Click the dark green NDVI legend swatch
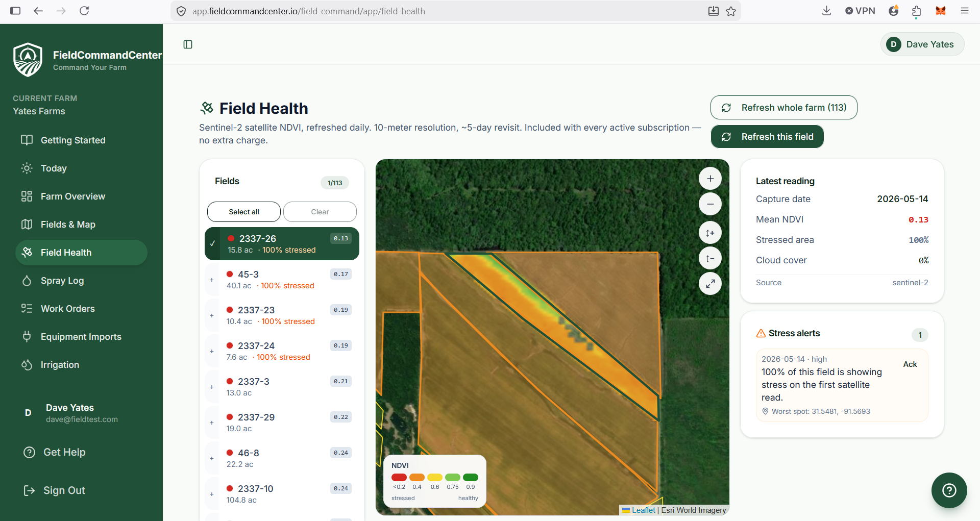 [471, 477]
